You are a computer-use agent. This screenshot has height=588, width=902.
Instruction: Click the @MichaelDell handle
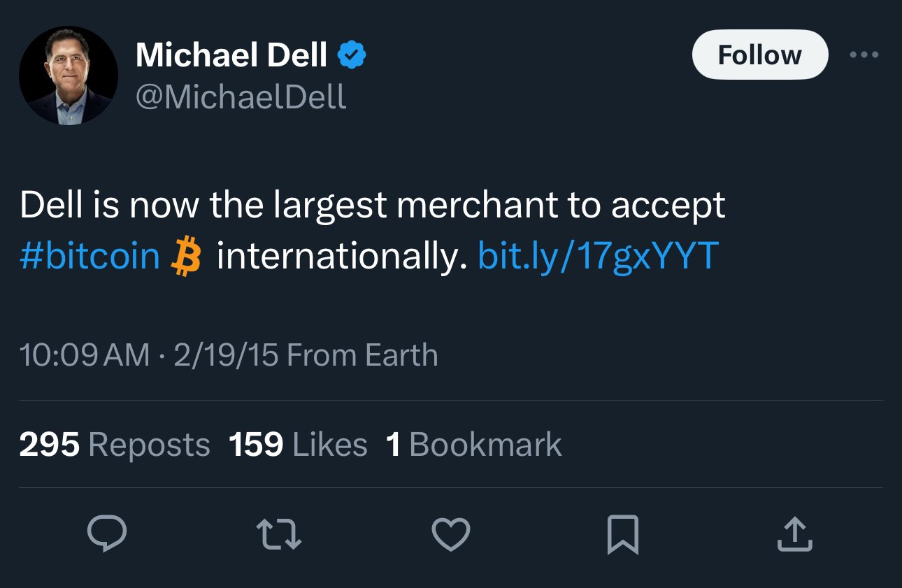click(241, 97)
